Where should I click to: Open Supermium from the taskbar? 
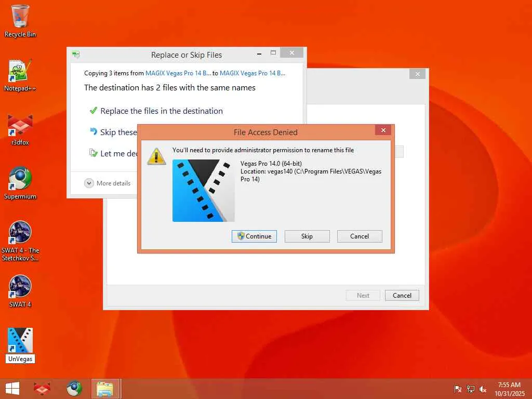coord(74,389)
